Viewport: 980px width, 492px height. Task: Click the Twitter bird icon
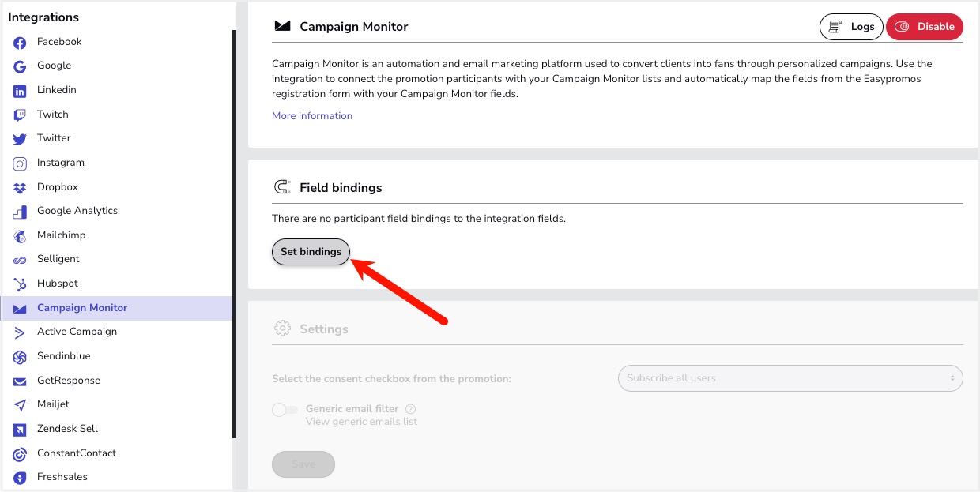click(20, 139)
